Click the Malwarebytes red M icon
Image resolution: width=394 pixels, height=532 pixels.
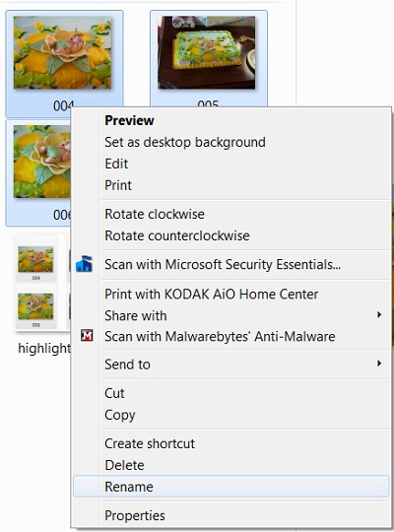click(x=88, y=335)
